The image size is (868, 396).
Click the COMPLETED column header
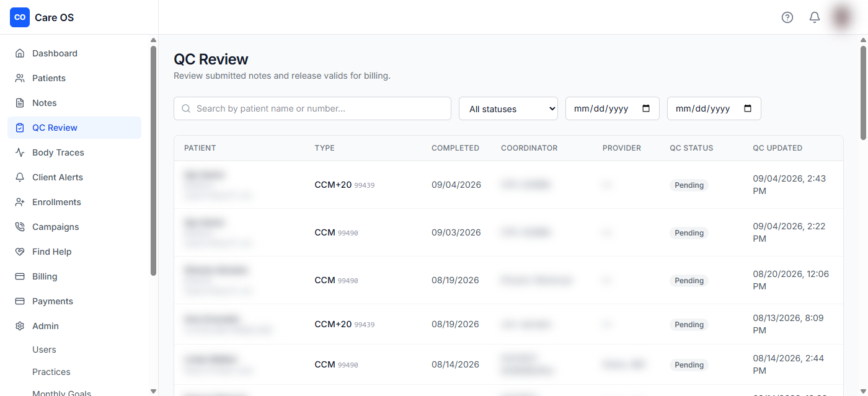point(455,148)
